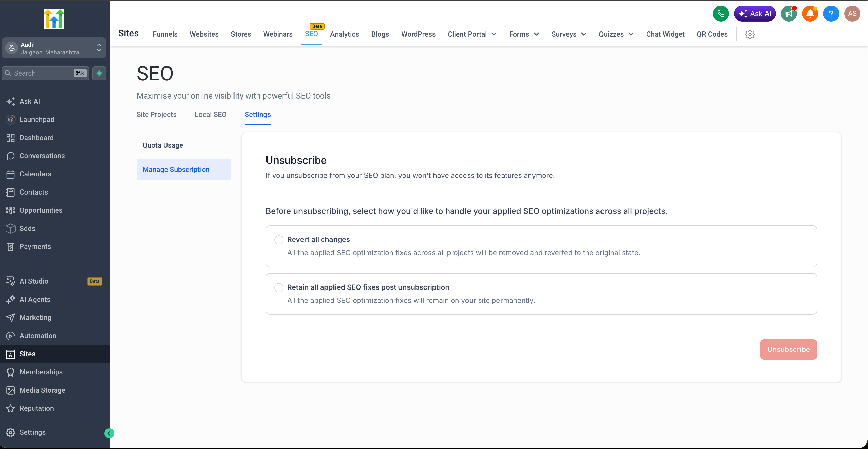The image size is (868, 449).
Task: Collapse sidebar with green arrow button
Action: (109, 433)
